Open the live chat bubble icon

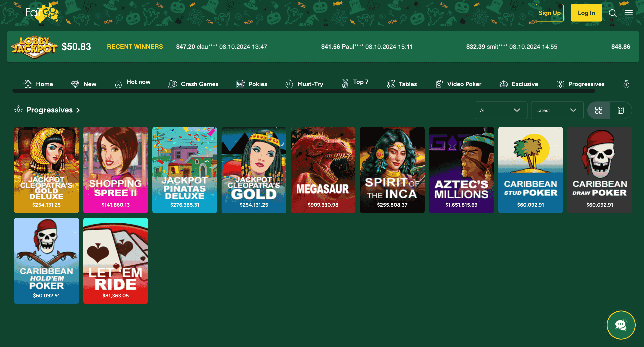[x=621, y=325]
